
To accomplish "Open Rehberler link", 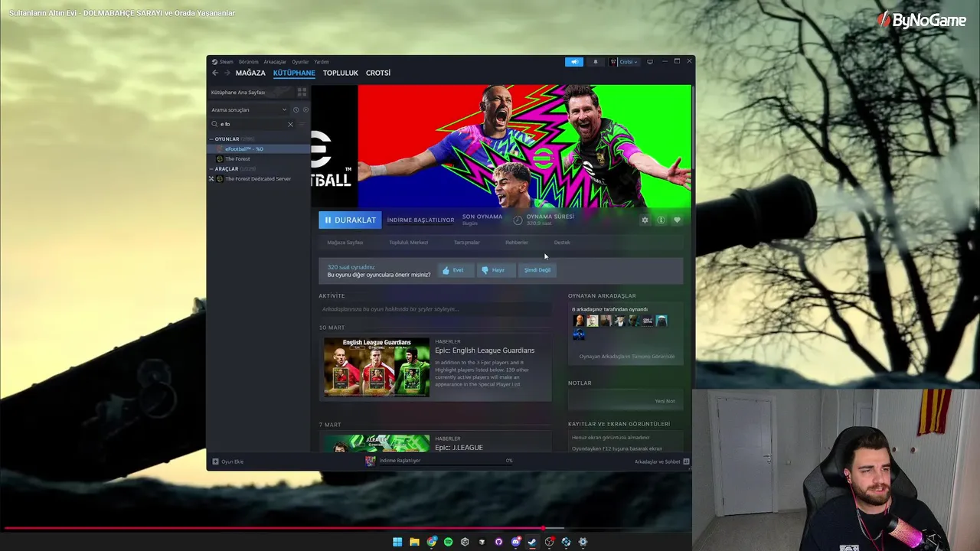I will [517, 243].
